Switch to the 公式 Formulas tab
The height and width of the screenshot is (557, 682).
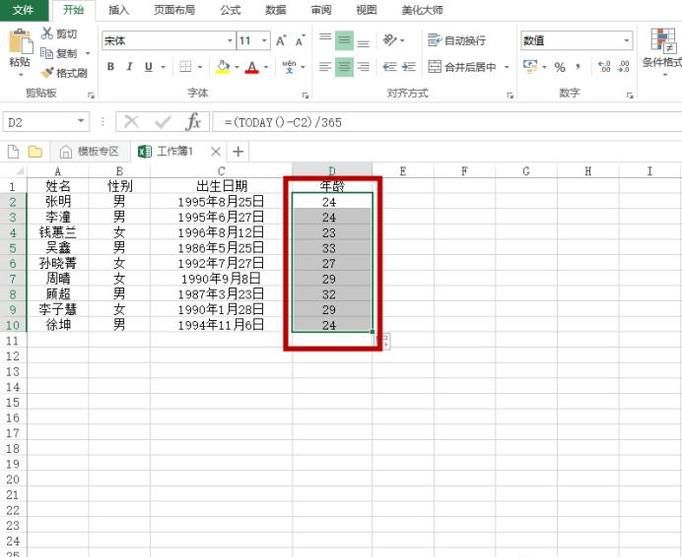point(230,10)
